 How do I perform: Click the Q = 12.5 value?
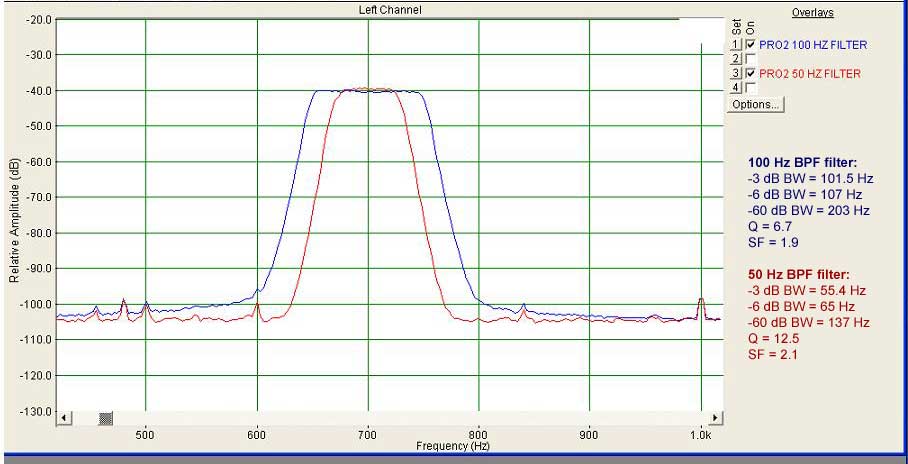[x=774, y=338]
